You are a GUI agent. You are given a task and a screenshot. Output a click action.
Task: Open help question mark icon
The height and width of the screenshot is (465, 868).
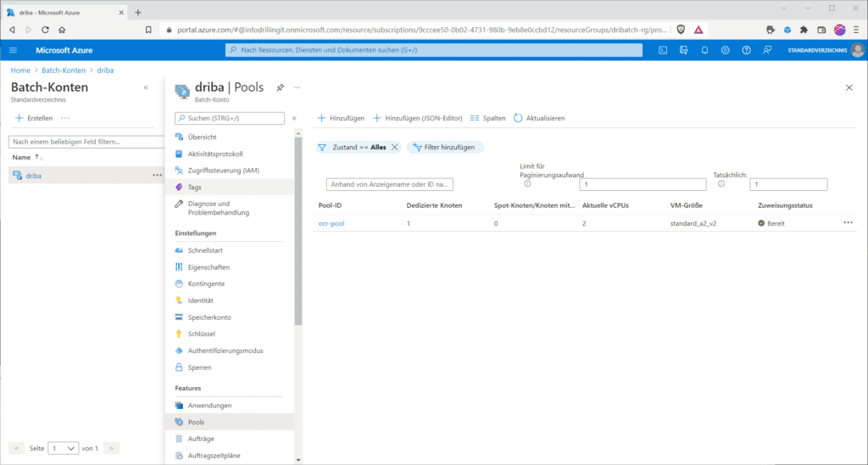[x=746, y=50]
